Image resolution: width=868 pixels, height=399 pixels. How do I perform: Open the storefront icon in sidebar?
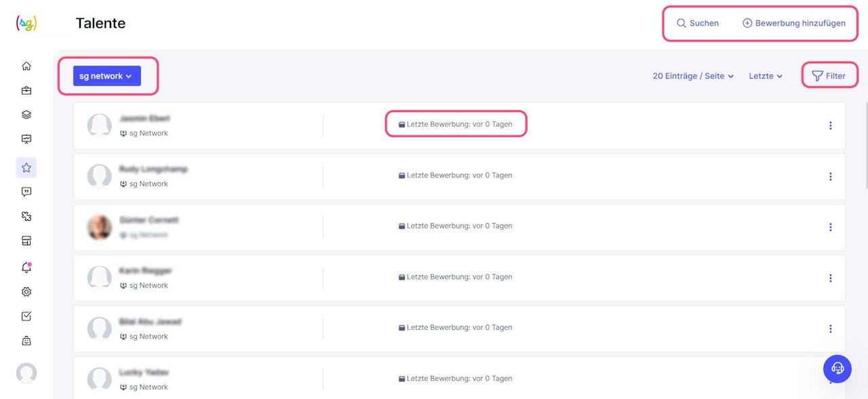coord(26,241)
